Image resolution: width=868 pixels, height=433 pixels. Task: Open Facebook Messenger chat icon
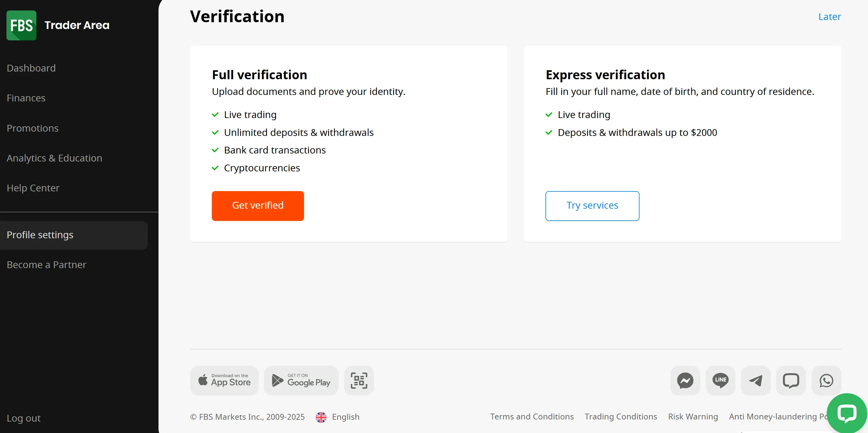685,381
